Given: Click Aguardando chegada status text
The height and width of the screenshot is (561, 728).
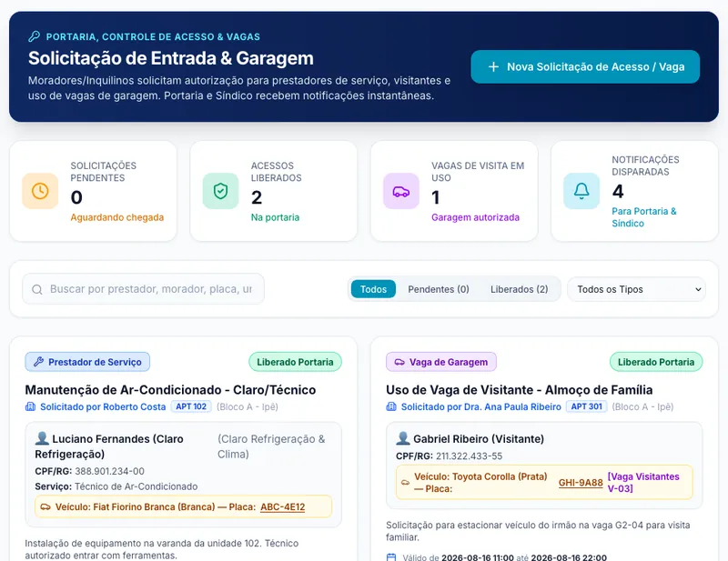Looking at the screenshot, I should (x=117, y=217).
